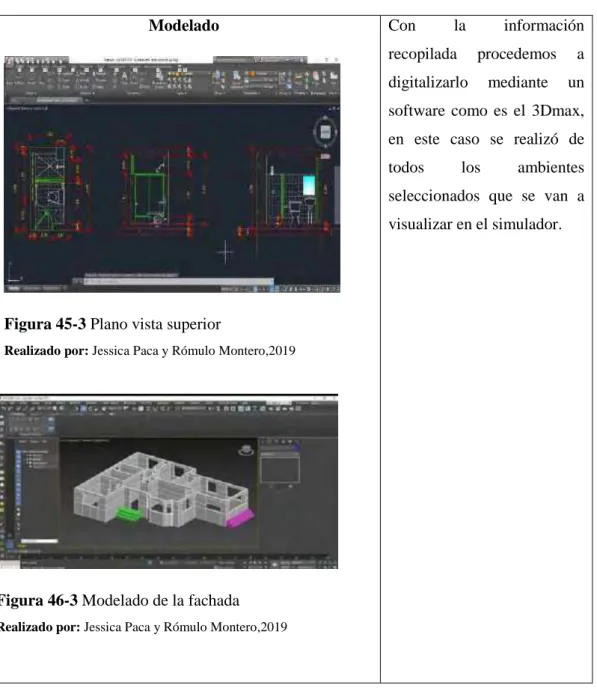This screenshot has width=597, height=688.
Task: Click the 3ds Max timeline track bar
Action: (175, 558)
